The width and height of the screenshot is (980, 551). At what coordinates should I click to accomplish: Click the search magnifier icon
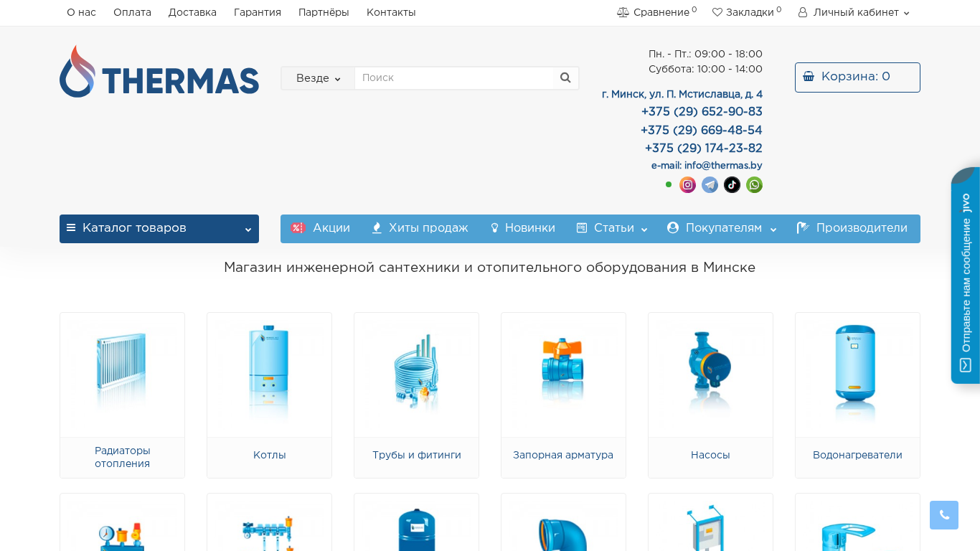(x=565, y=77)
